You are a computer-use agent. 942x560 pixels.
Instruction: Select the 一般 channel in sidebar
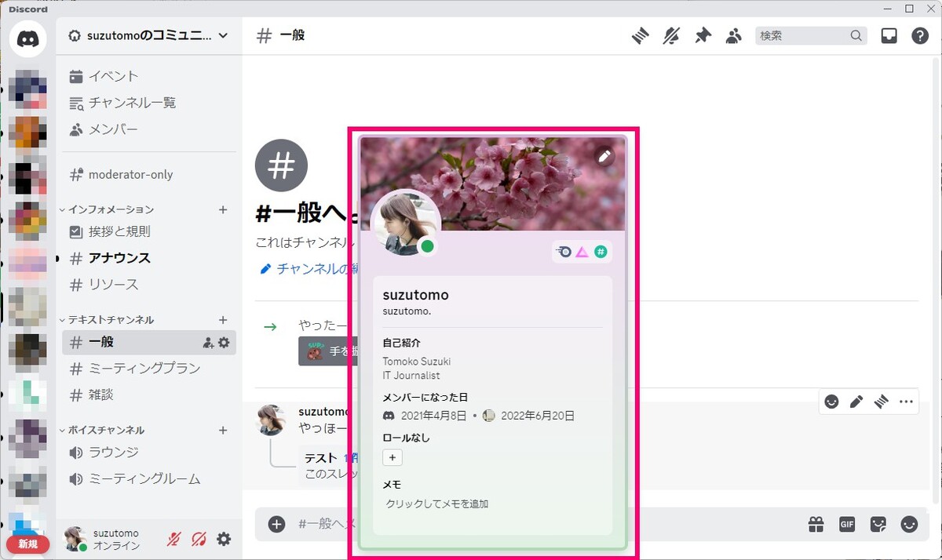coord(148,342)
